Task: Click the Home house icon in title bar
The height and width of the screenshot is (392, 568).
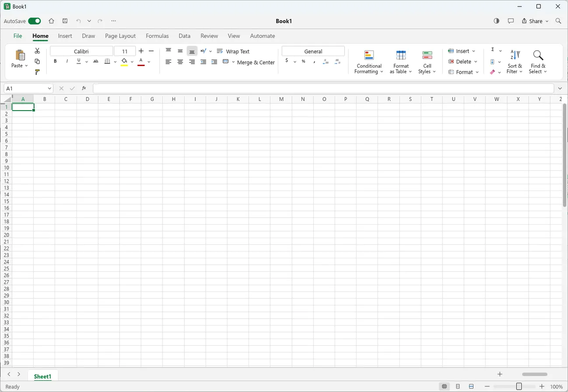Action: pos(52,21)
